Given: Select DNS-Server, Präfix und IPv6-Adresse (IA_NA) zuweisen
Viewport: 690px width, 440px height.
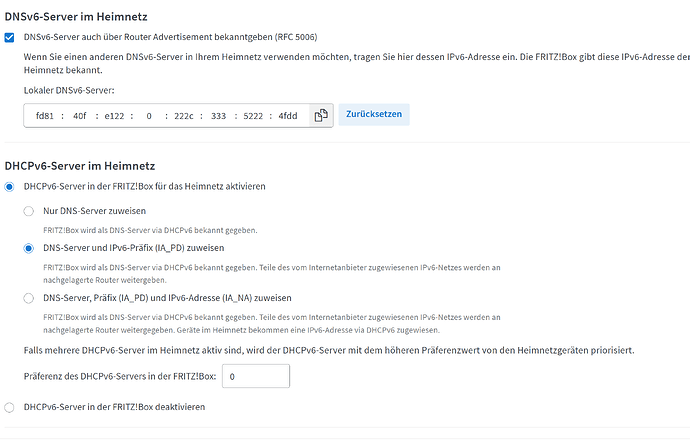Looking at the screenshot, I should (29, 298).
